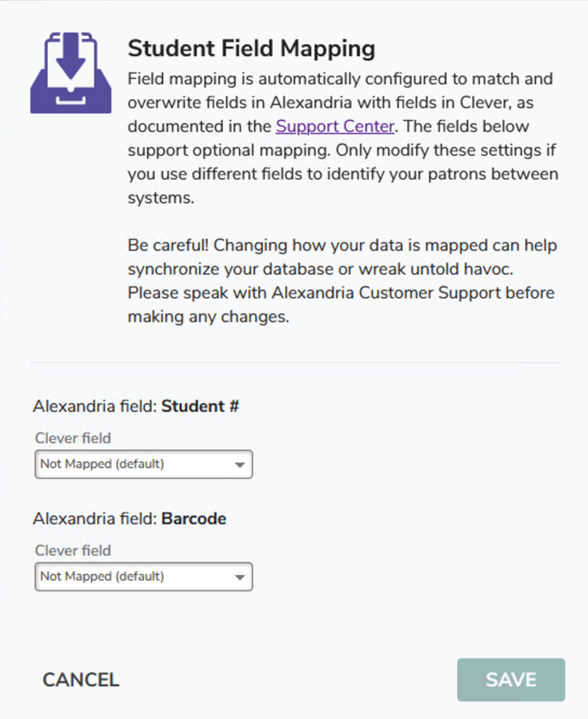The width and height of the screenshot is (588, 719).
Task: Click the bold 'Barcode' field name
Action: click(x=194, y=518)
